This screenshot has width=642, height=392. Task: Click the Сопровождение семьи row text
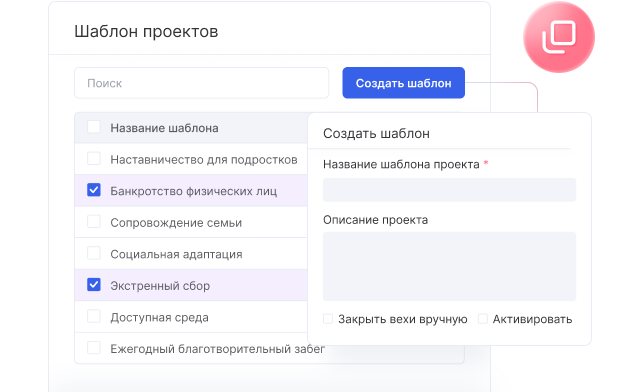(x=176, y=223)
